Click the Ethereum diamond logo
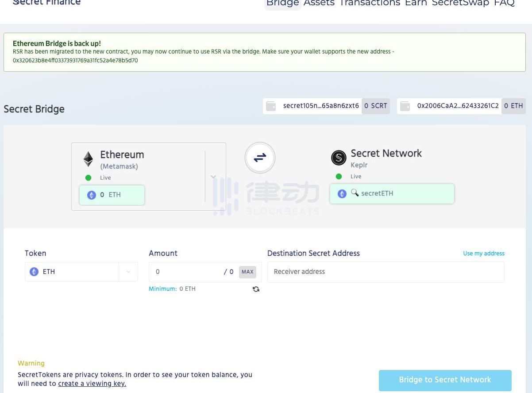This screenshot has width=532, height=393. pyautogui.click(x=89, y=159)
